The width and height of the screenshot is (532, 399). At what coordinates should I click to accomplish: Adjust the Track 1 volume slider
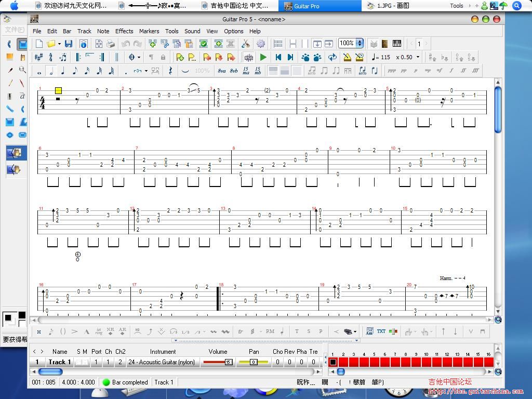pyautogui.click(x=218, y=362)
